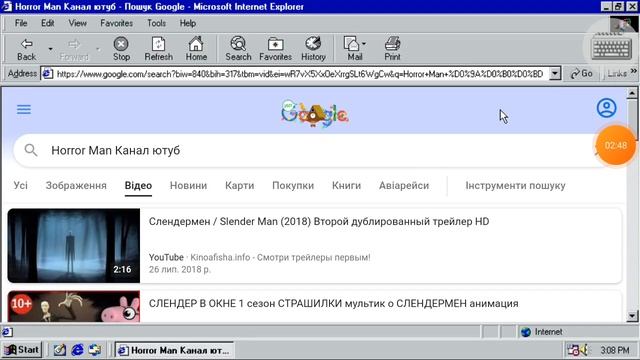Select the Відео tab
Viewport: 640px width, 360px height.
138,185
